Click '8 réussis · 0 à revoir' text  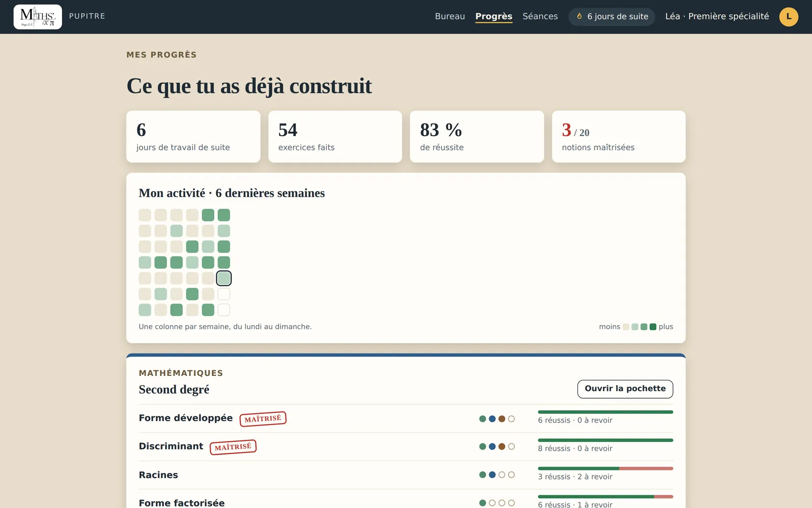tap(575, 449)
